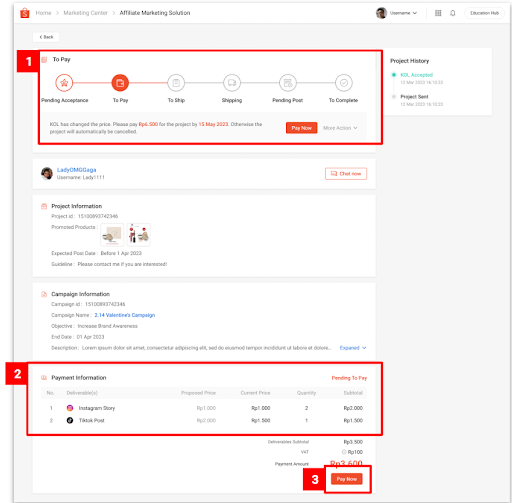
Task: Select the To Pay step icon
Action: coord(120,83)
